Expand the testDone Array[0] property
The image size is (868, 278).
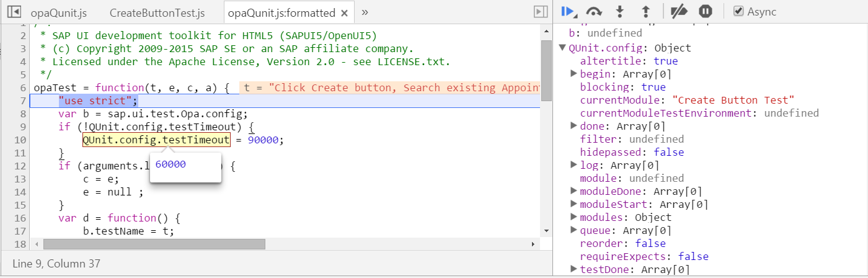[x=573, y=269]
